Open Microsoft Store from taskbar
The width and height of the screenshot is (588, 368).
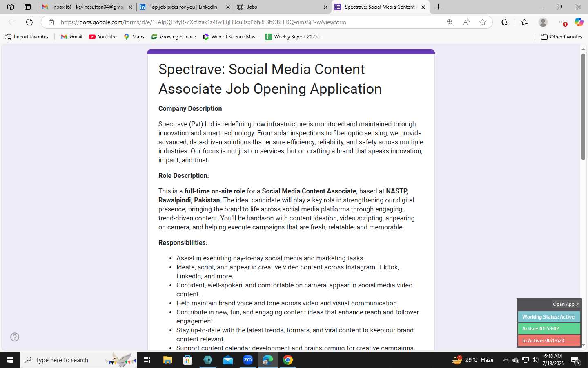[188, 360]
